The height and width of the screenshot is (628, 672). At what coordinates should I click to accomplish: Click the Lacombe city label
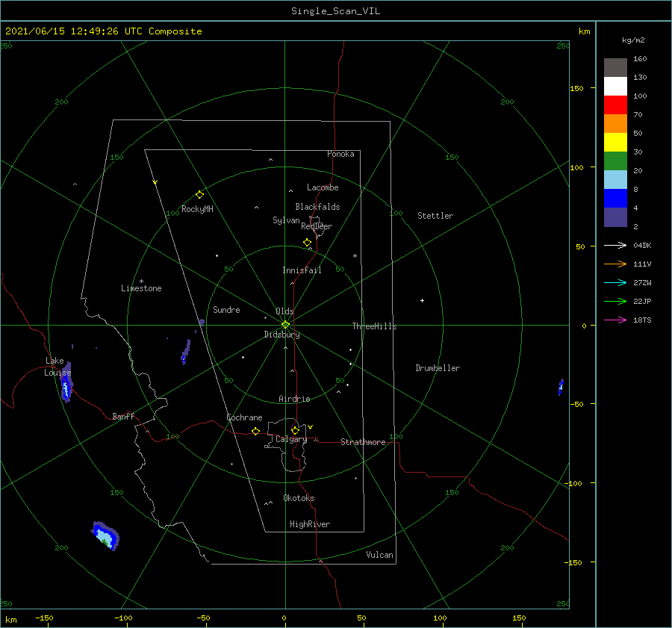(x=323, y=187)
